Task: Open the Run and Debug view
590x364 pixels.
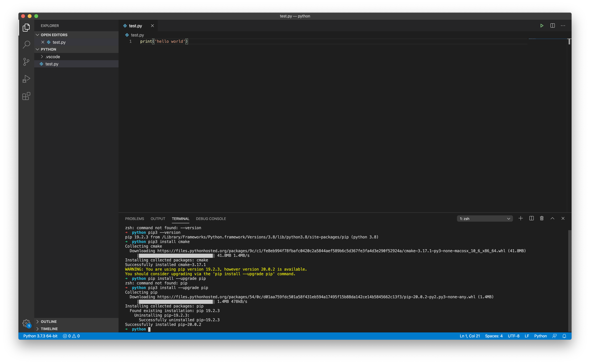Action: click(x=26, y=79)
